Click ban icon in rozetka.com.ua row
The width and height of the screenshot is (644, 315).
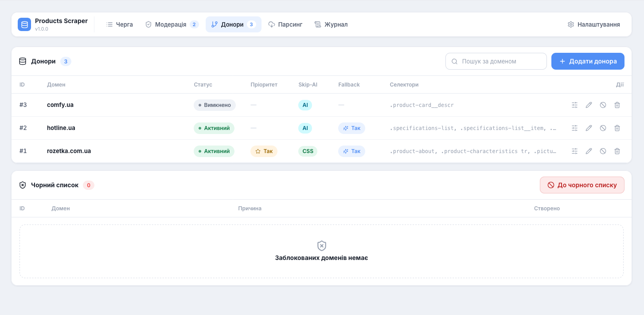[603, 151]
